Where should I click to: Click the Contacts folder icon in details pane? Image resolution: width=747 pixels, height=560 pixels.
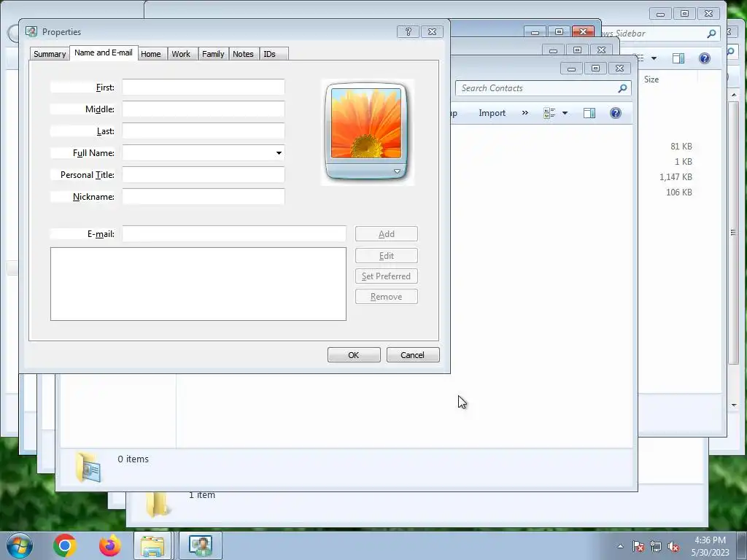click(88, 467)
